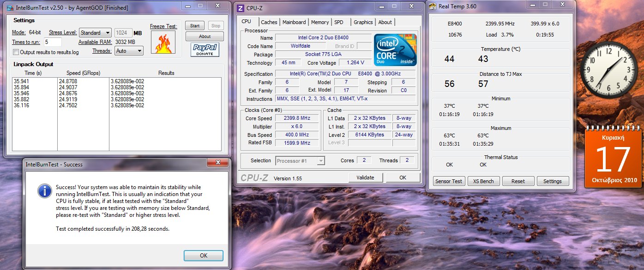The image size is (644, 270).
Task: Click the Speed (GFlops) column header
Action: [x=83, y=73]
